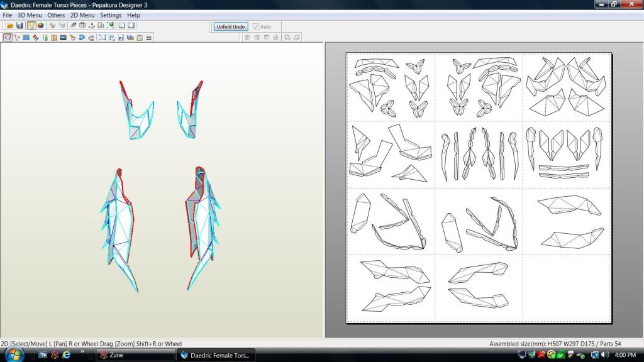Open the Others menu

(56, 15)
